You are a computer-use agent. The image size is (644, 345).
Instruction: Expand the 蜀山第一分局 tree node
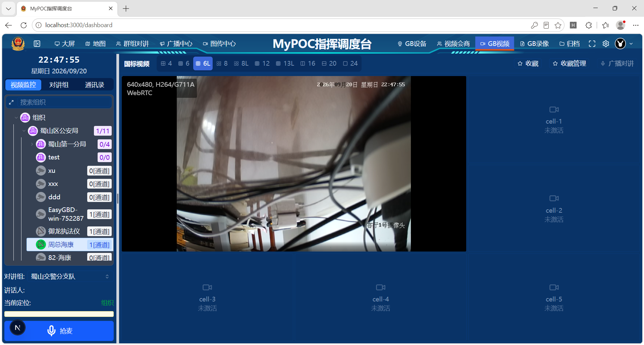coord(32,144)
